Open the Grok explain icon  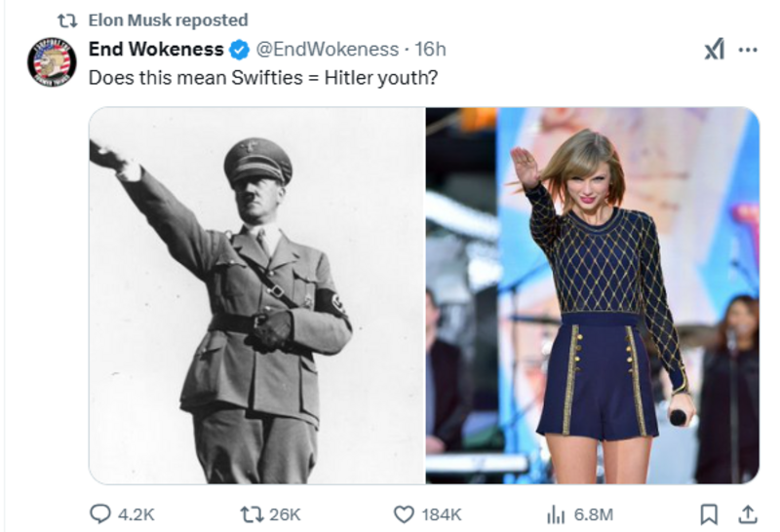[714, 51]
